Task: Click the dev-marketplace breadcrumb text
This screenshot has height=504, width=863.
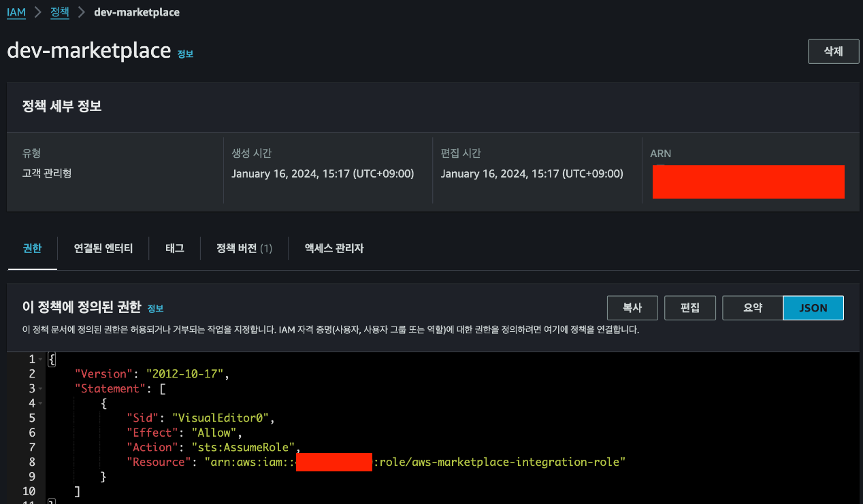Action: pos(137,12)
